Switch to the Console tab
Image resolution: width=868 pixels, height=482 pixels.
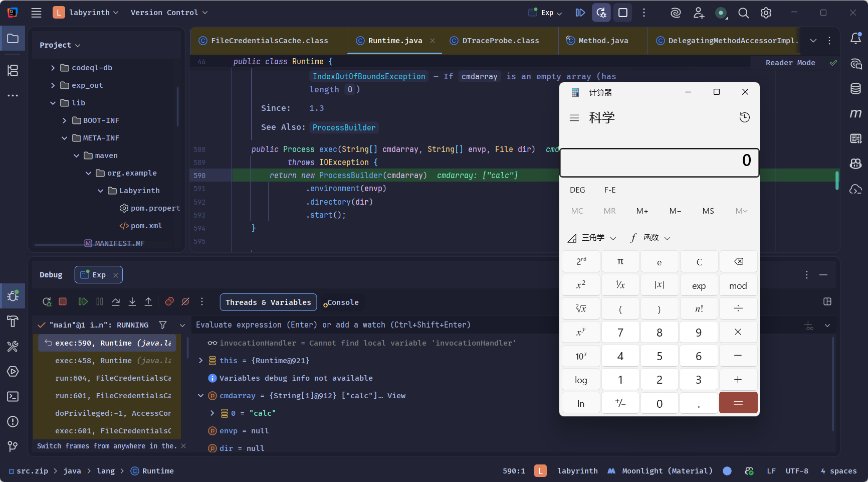point(342,302)
